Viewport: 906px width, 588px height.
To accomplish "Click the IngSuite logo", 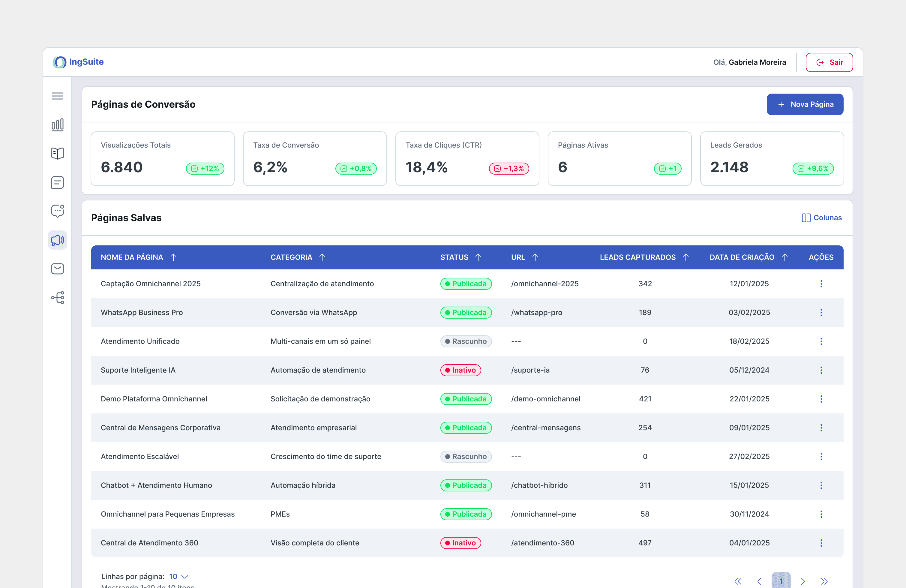I will pyautogui.click(x=78, y=62).
